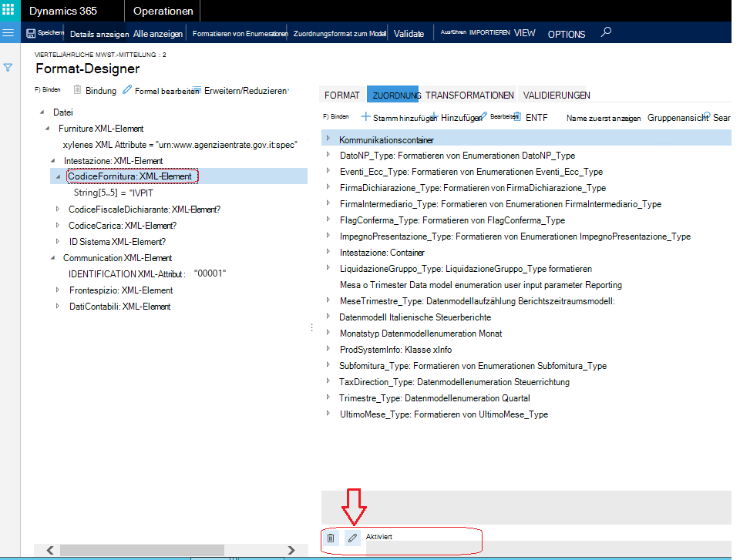Select the TaxDirection_Type row
Screen dimensions: 740x560
[x=454, y=382]
